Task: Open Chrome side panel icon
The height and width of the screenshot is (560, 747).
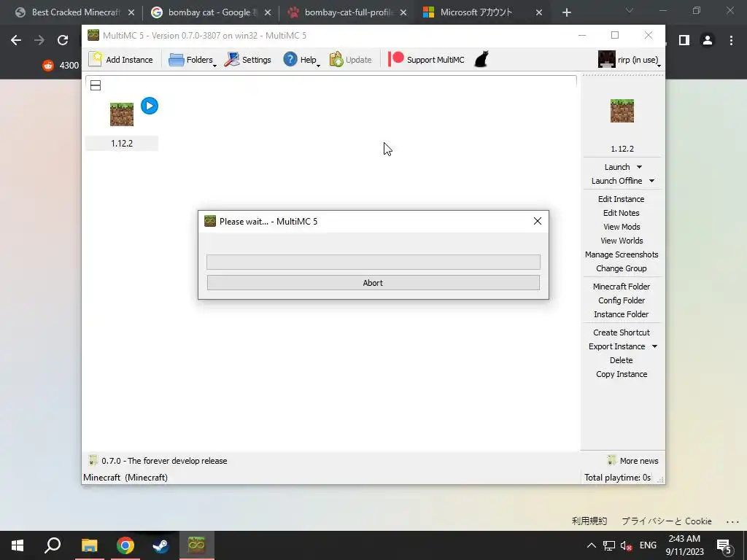Action: pyautogui.click(x=684, y=40)
